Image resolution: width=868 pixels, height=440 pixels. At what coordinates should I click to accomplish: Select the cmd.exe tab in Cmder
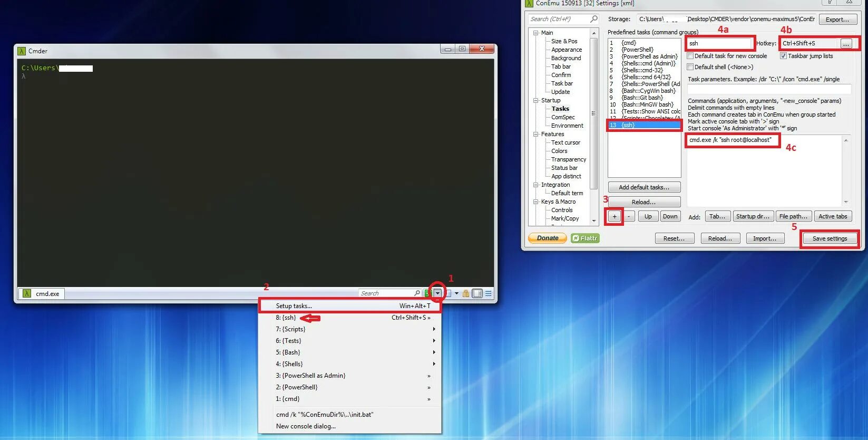tap(42, 293)
